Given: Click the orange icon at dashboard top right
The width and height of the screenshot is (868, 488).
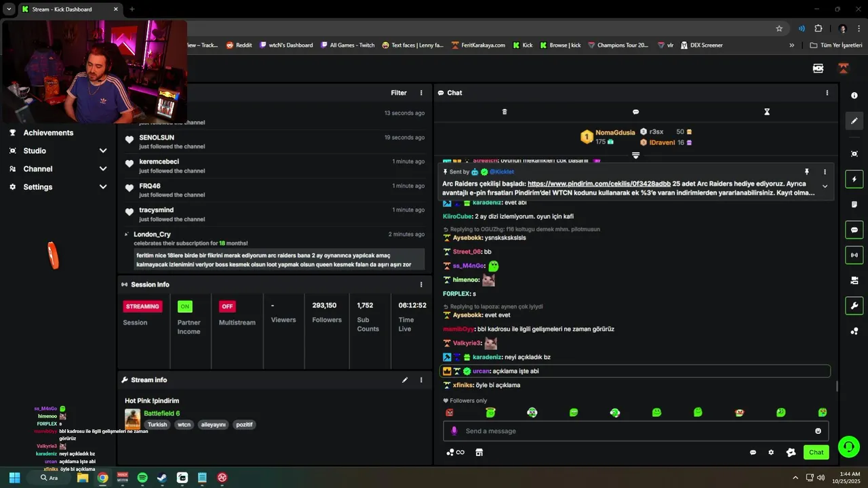Looking at the screenshot, I should pos(844,68).
